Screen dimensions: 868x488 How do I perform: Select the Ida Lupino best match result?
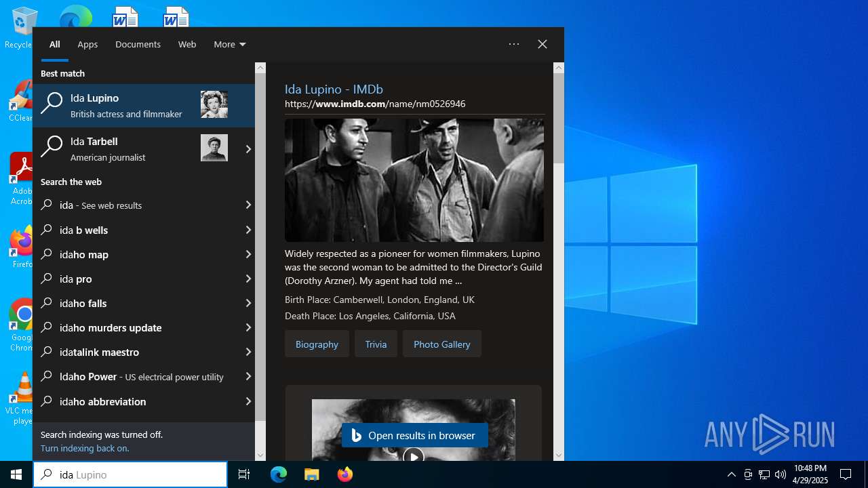coord(144,106)
